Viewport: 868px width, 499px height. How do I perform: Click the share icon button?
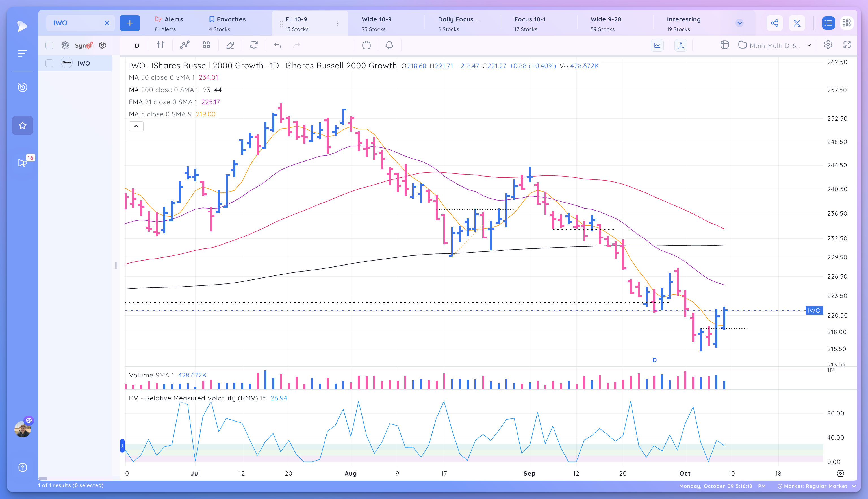click(774, 23)
